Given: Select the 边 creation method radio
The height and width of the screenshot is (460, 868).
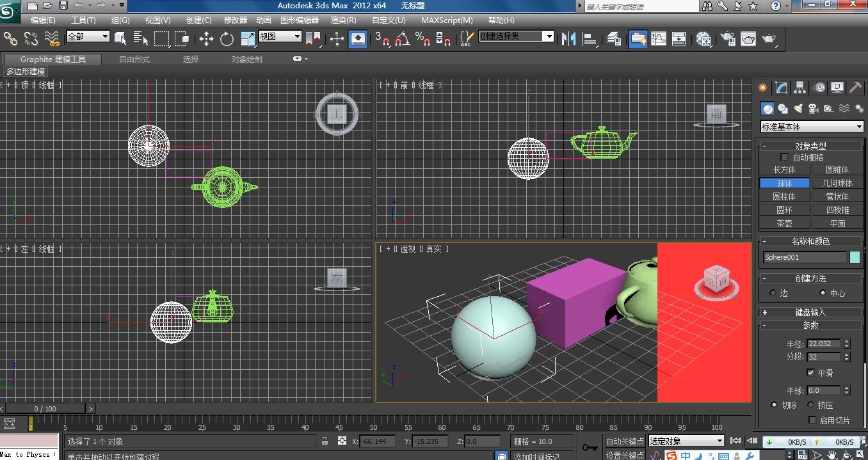Looking at the screenshot, I should click(772, 293).
